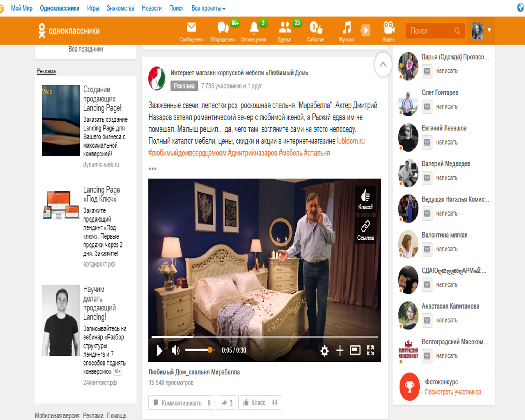
Task: Open lubidom.ru link in post
Action: (351, 141)
